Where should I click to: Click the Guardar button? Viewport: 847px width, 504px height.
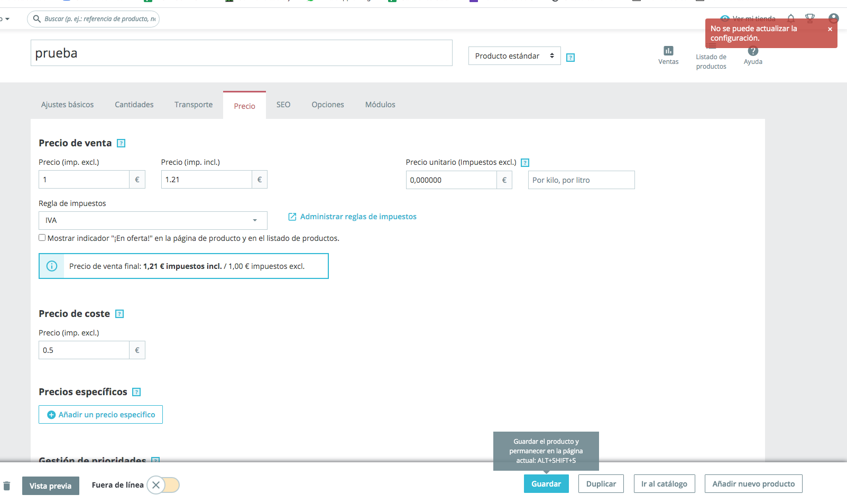click(x=546, y=484)
